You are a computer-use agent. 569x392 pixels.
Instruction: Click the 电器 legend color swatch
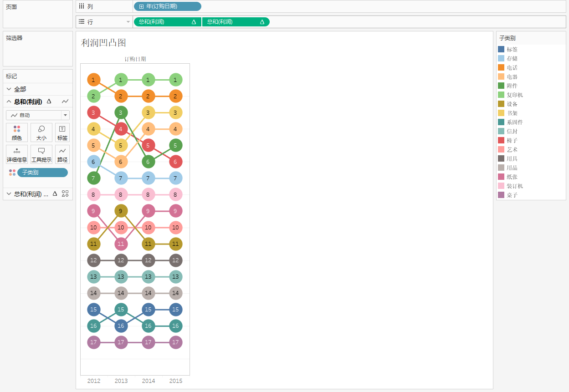coord(501,76)
